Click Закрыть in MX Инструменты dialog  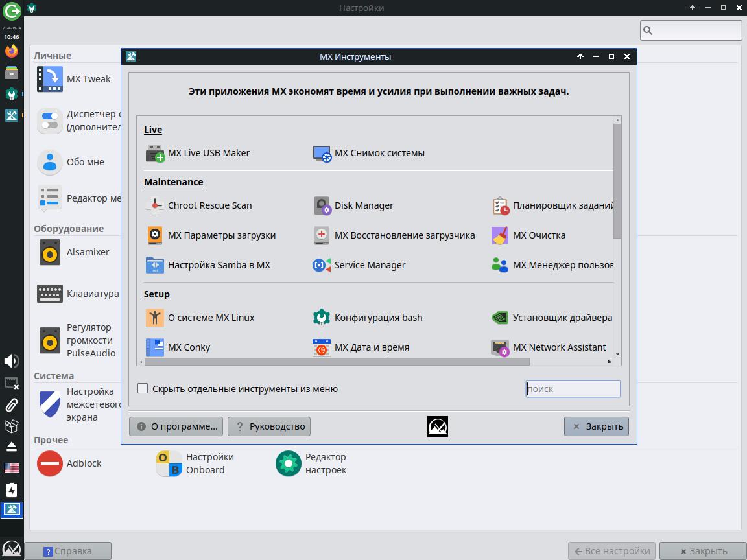point(597,426)
